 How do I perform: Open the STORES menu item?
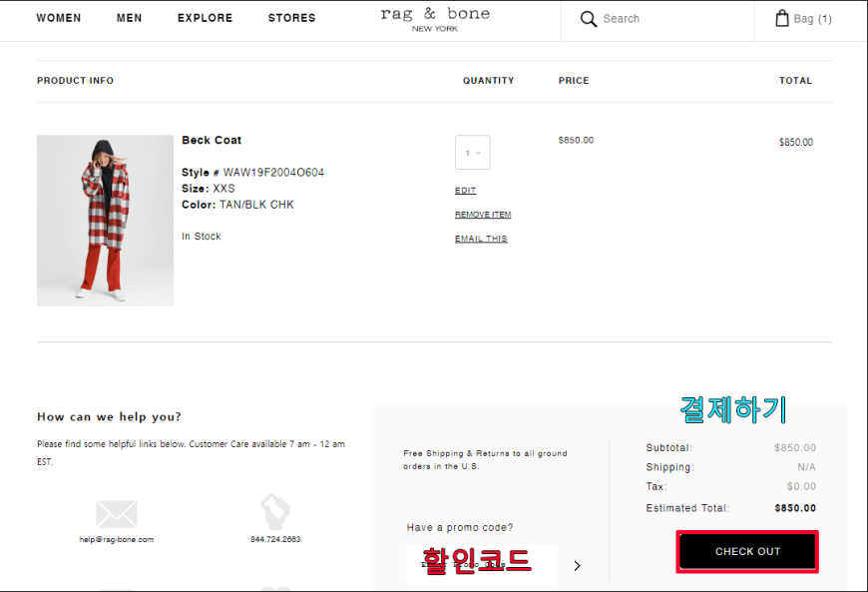[291, 18]
